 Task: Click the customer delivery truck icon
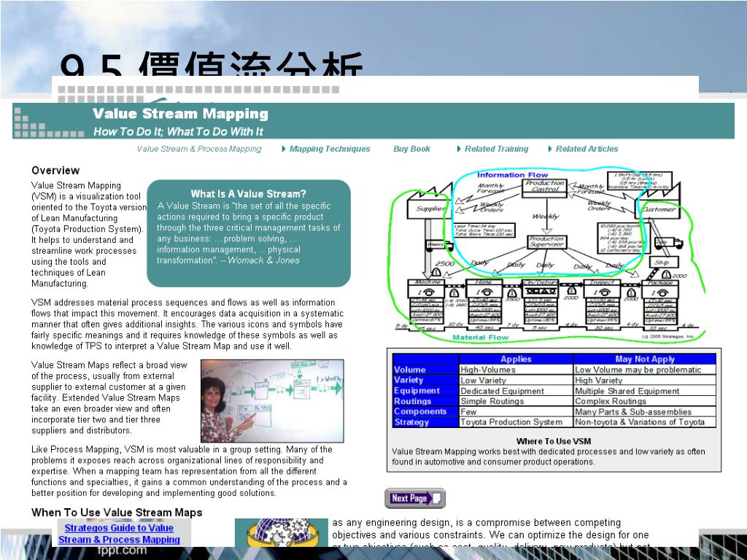coord(668,242)
